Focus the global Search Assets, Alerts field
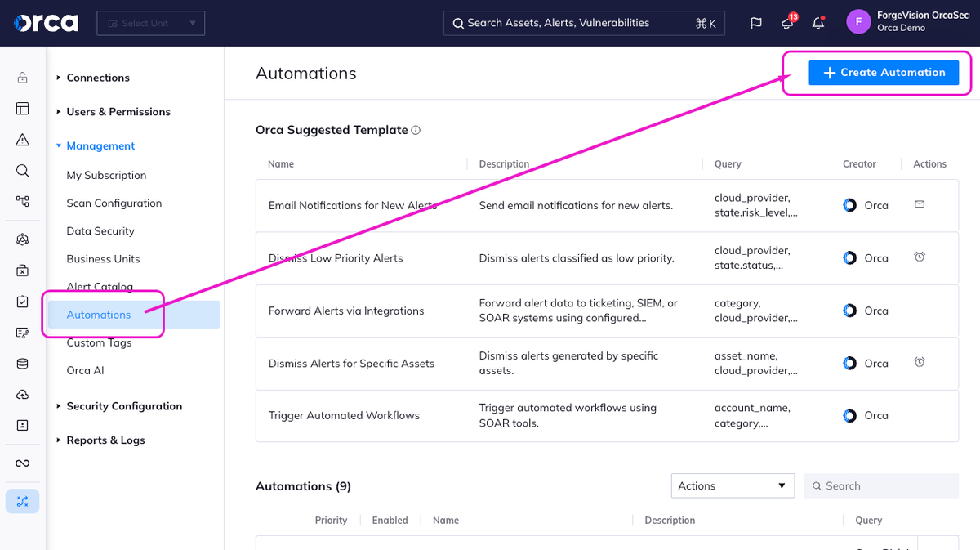This screenshot has height=550, width=980. point(584,23)
